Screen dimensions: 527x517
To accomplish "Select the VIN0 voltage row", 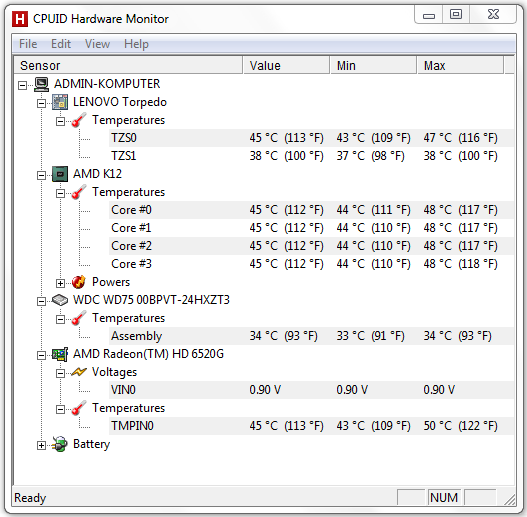I will tap(311, 390).
